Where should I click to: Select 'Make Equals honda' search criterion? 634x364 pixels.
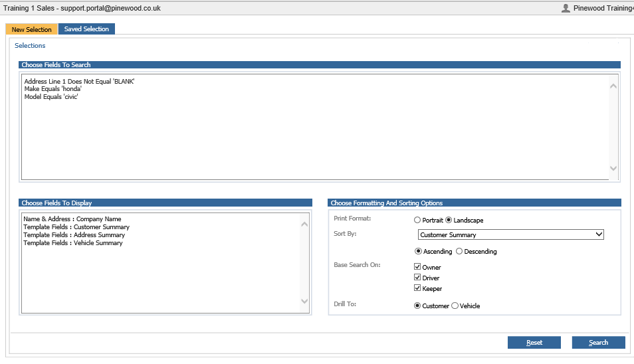(x=53, y=89)
